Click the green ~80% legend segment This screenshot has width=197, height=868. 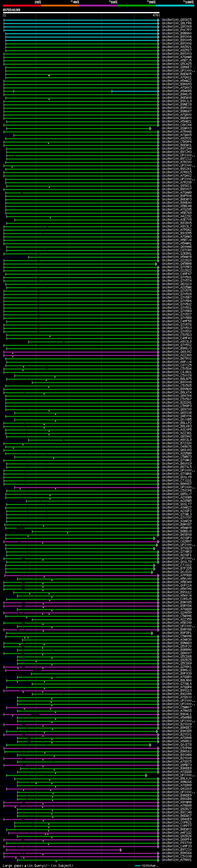137,6
